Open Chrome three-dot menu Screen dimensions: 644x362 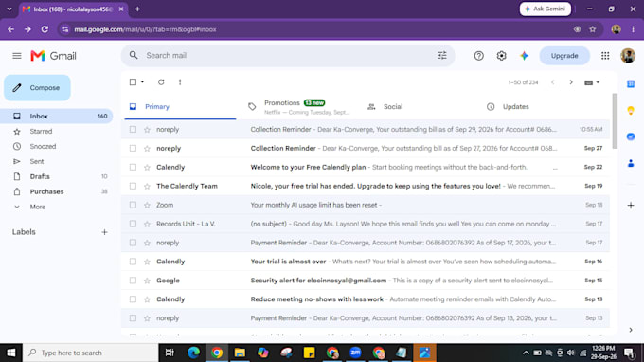[633, 29]
